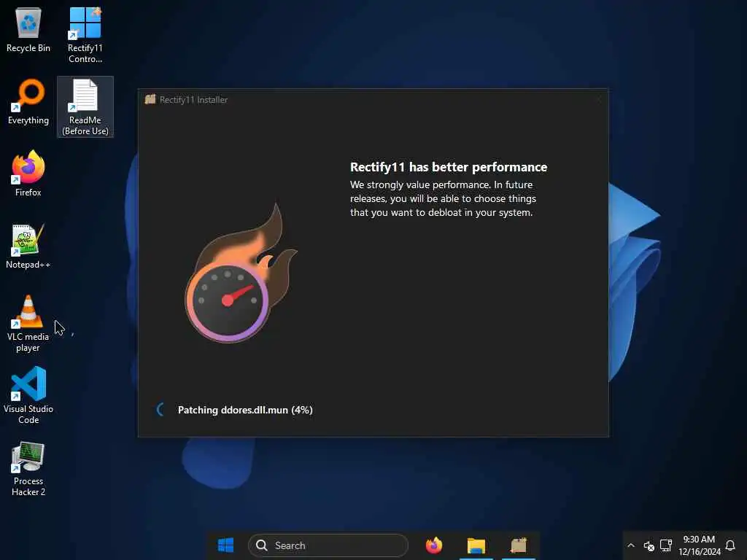Click the paragraph about debloating your system
Image resolution: width=747 pixels, height=560 pixels.
443,198
